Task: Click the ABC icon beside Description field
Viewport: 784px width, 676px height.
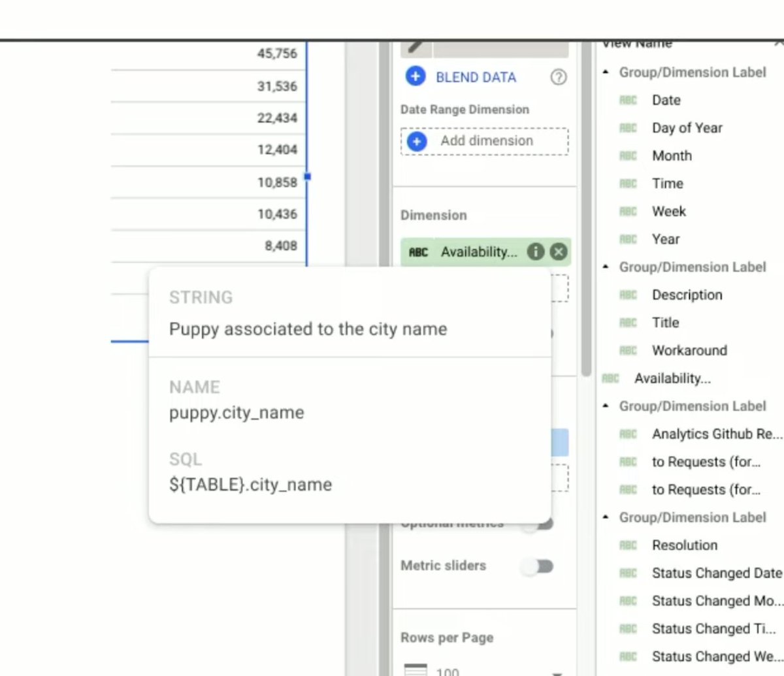Action: (628, 295)
